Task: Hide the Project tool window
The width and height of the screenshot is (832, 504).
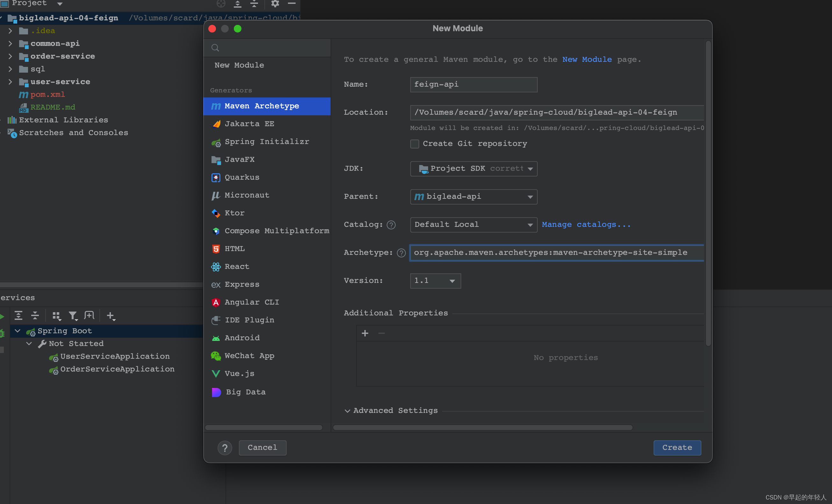Action: (x=292, y=4)
